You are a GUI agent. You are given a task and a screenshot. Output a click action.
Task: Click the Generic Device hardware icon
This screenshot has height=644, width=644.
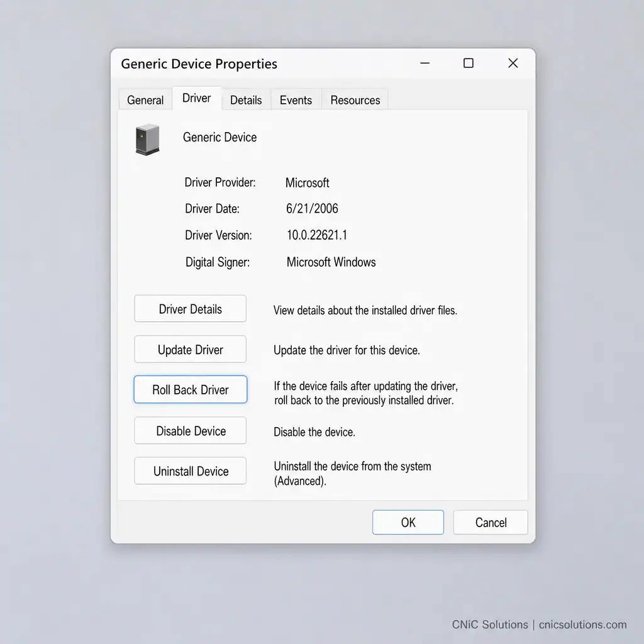[x=147, y=139]
